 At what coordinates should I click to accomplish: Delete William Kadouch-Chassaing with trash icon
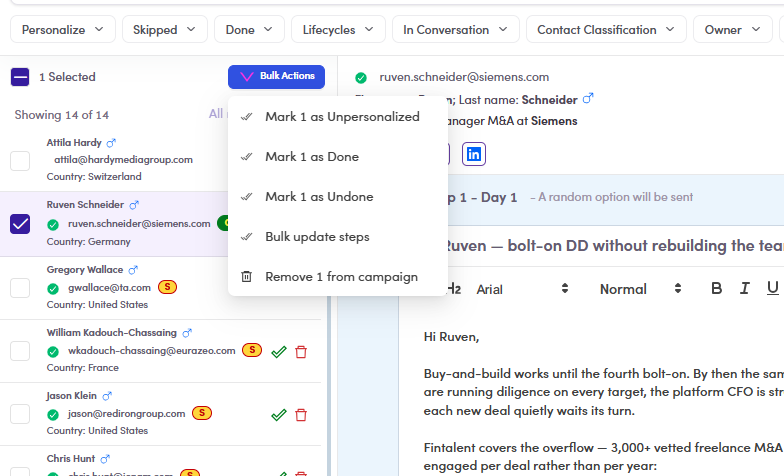(301, 352)
